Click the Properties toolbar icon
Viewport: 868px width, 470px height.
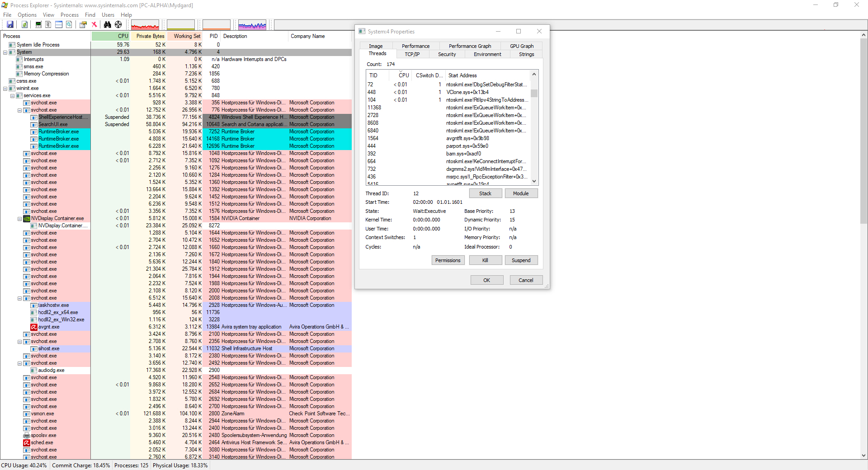point(83,25)
